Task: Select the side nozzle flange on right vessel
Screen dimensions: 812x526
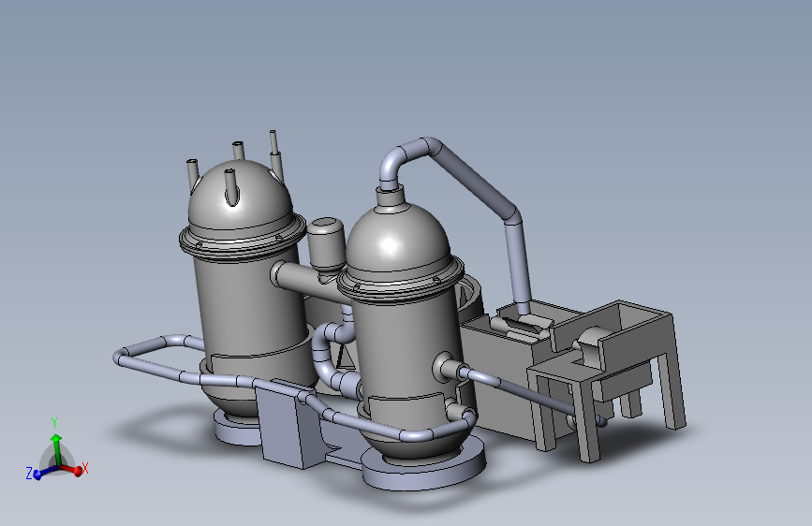Action: tap(444, 368)
